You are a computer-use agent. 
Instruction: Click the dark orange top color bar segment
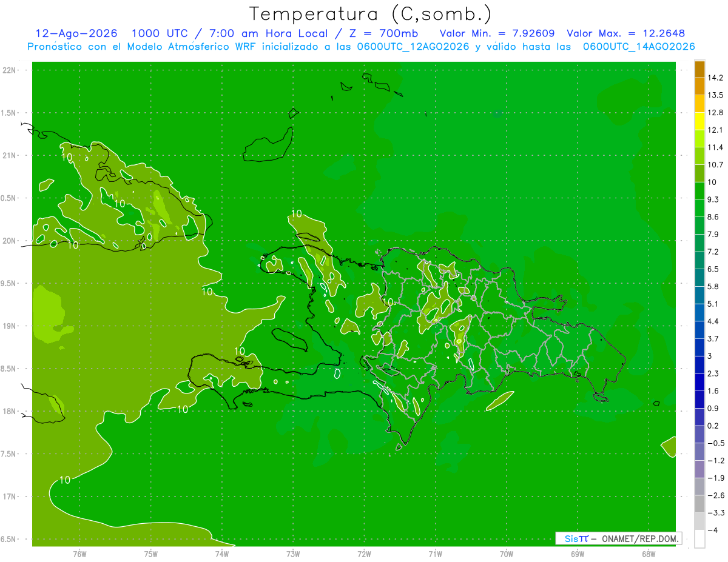coord(699,69)
